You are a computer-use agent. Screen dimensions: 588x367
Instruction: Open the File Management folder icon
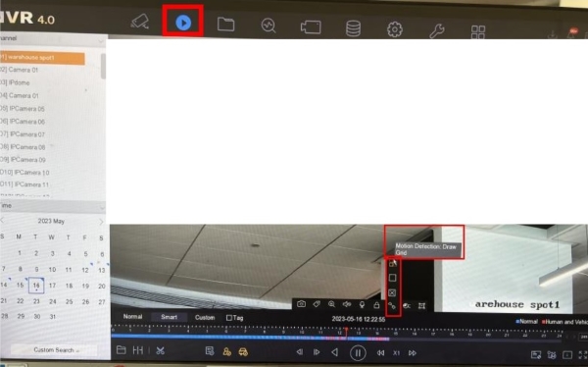point(225,25)
